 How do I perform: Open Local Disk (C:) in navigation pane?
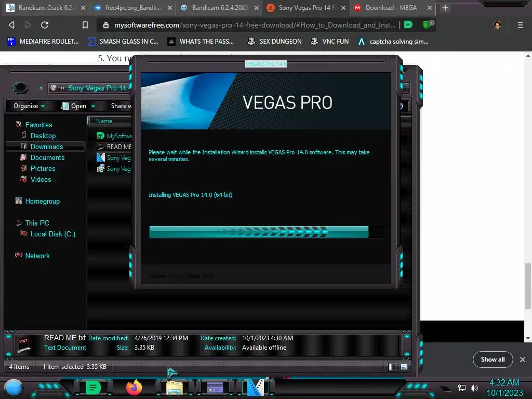pyautogui.click(x=52, y=234)
